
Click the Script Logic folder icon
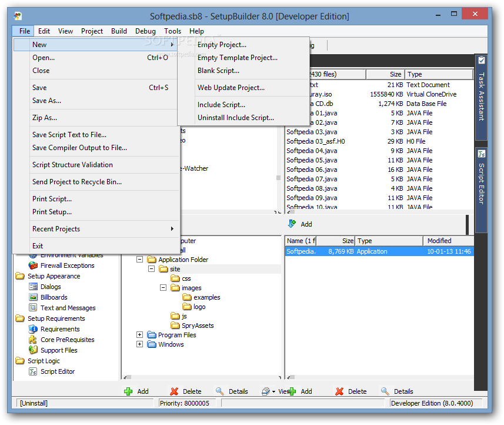tap(20, 361)
